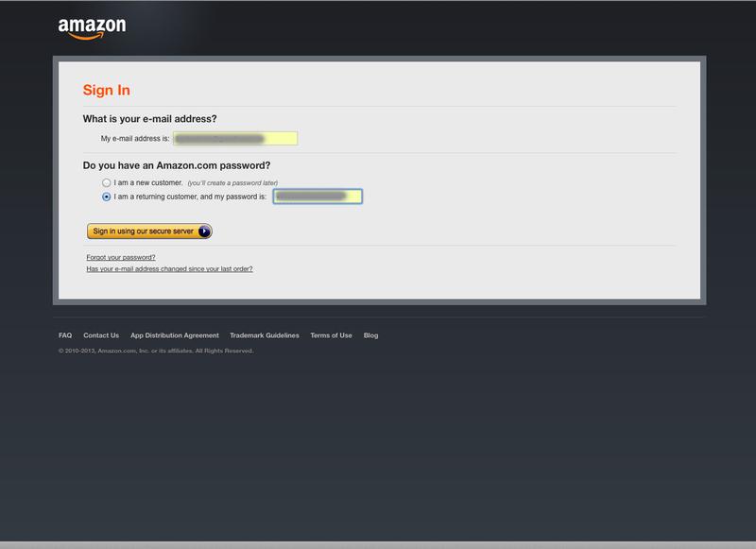Click the "My e-mail address is:" label
Viewport: 756px width, 549px height.
(x=135, y=139)
